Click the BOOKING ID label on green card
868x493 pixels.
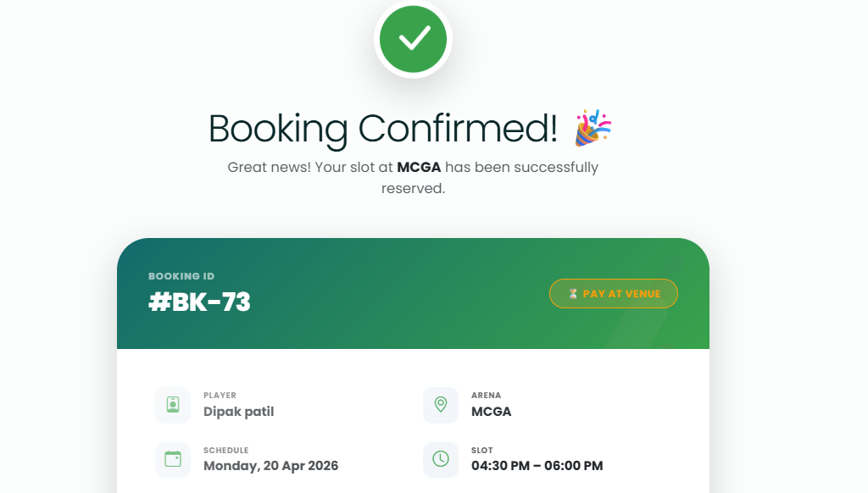pos(181,275)
